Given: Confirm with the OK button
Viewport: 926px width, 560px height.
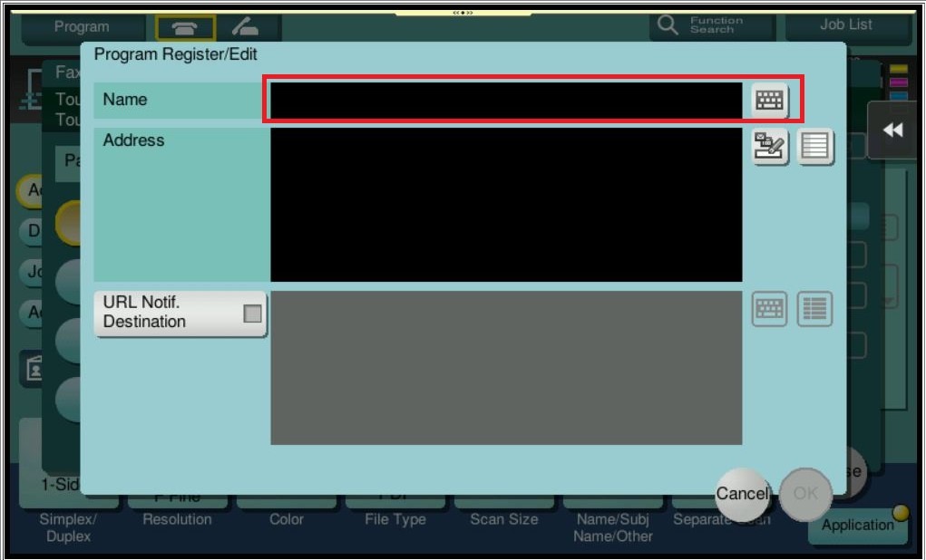Looking at the screenshot, I should click(805, 494).
